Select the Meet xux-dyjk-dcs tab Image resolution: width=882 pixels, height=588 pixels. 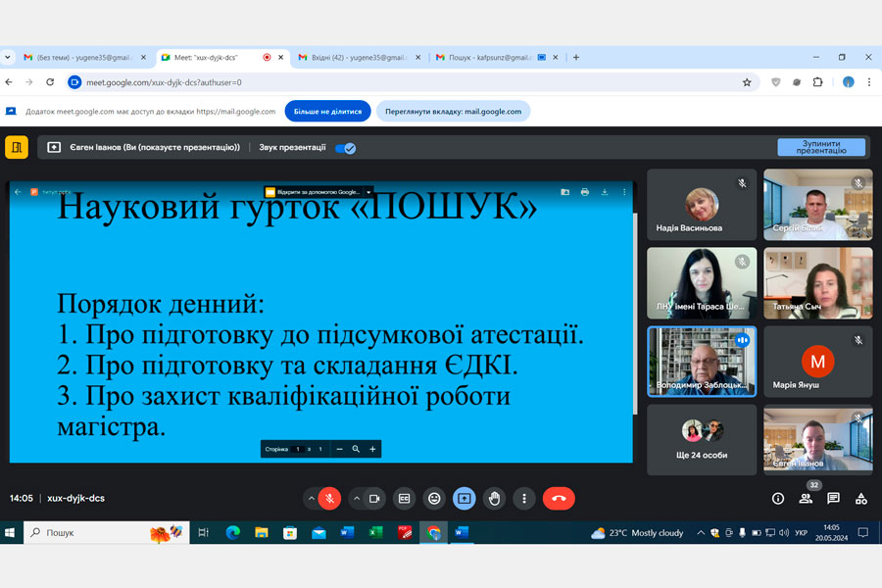(222, 58)
